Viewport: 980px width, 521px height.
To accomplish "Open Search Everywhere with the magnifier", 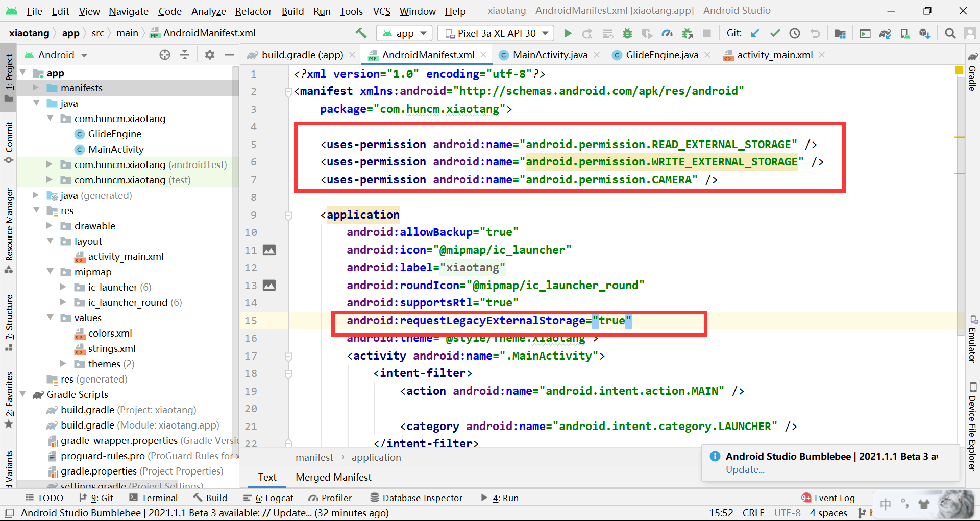I will click(950, 33).
